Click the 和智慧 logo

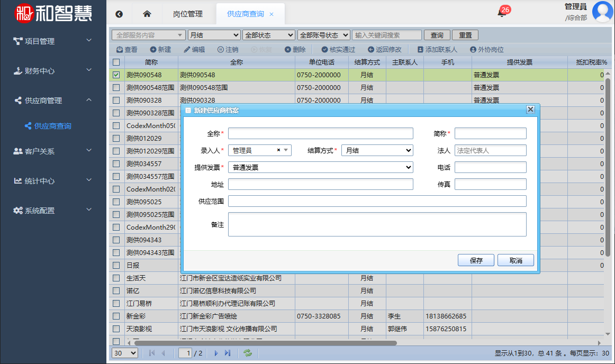tap(53, 13)
